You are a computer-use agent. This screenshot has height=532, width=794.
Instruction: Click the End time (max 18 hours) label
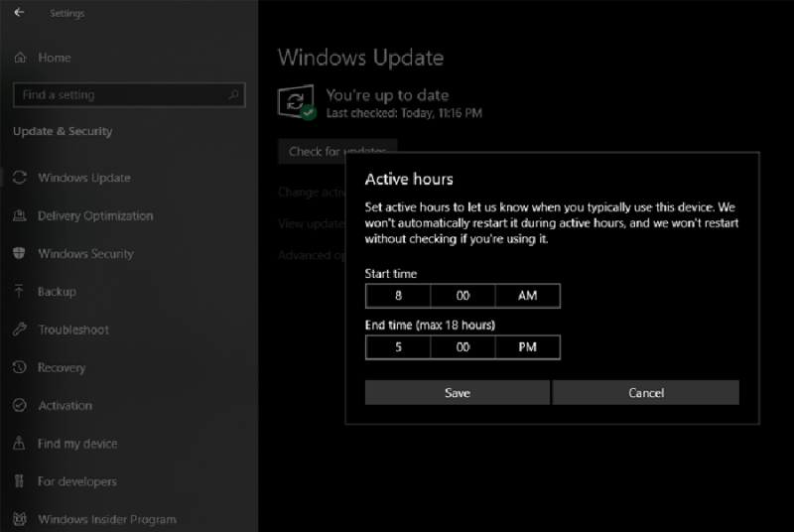430,325
